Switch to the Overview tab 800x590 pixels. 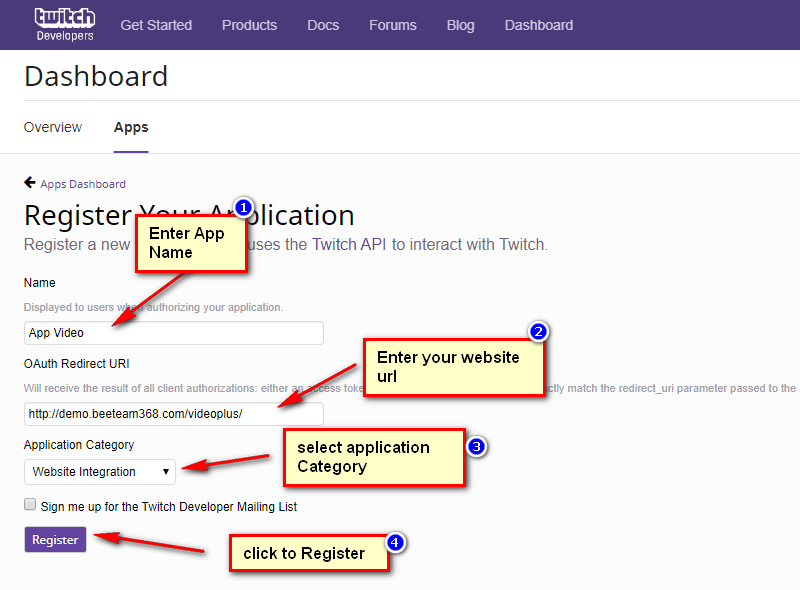(x=53, y=127)
